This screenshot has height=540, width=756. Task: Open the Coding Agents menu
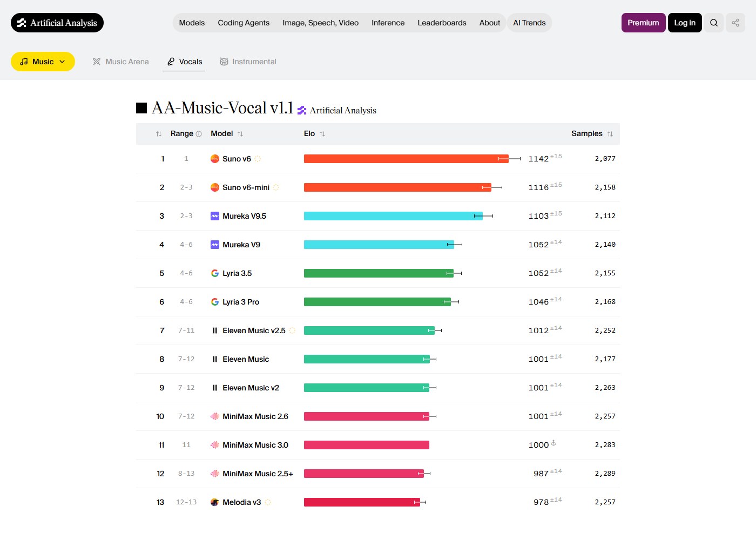244,23
